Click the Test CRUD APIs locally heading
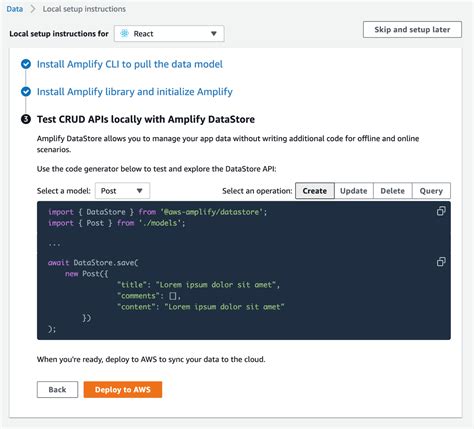The image size is (474, 429). coord(146,119)
